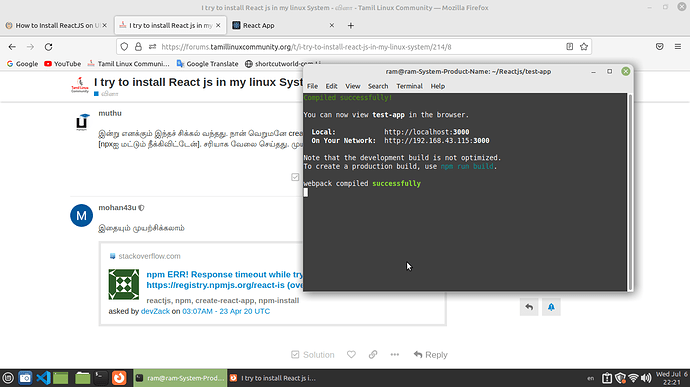690x387 pixels.
Task: Open the Save to Pocket icon
Action: point(659,47)
